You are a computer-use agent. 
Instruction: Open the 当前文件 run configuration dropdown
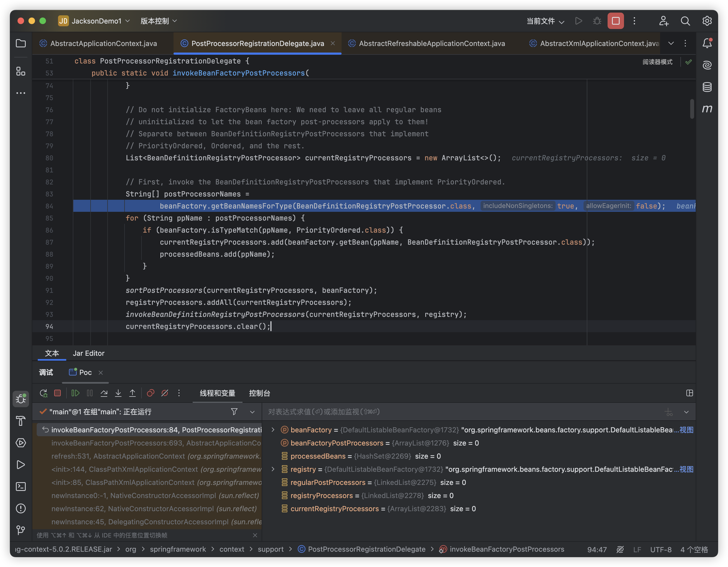point(545,21)
